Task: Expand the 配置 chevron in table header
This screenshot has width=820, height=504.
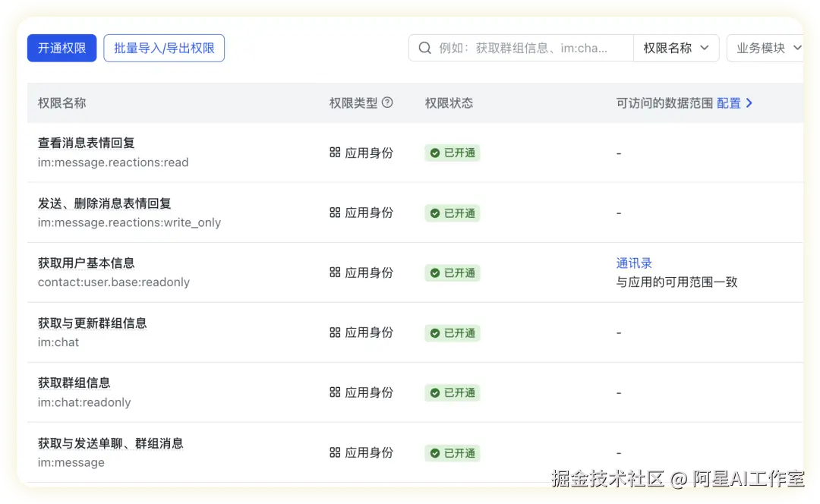Action: tap(749, 102)
